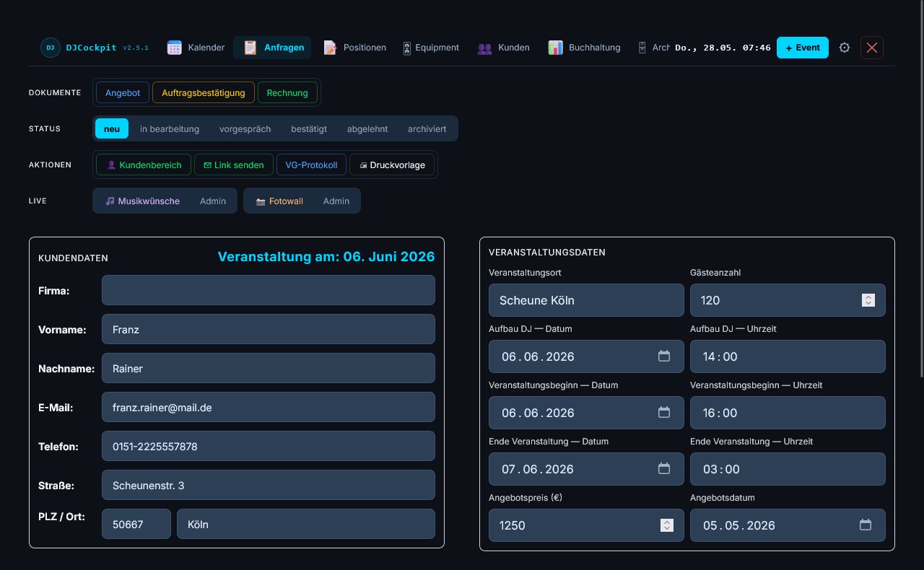Create a Rechnung document
924x570 pixels.
tap(287, 92)
